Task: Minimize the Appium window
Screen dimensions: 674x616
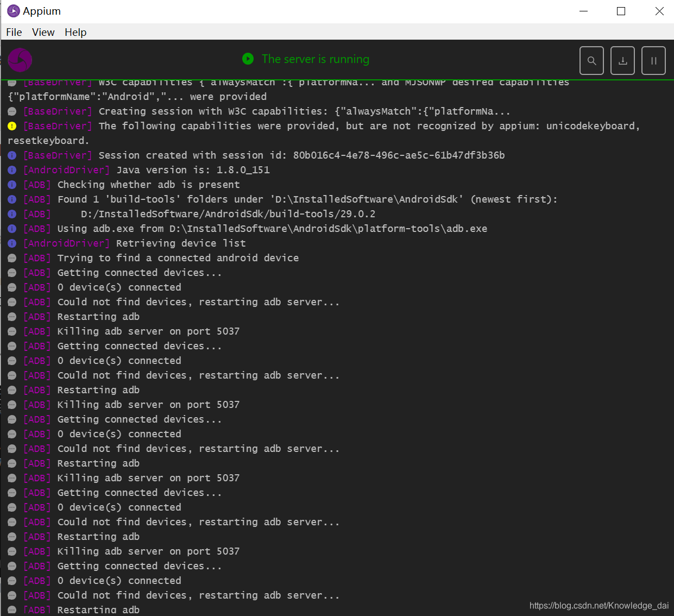Action: [x=584, y=11]
